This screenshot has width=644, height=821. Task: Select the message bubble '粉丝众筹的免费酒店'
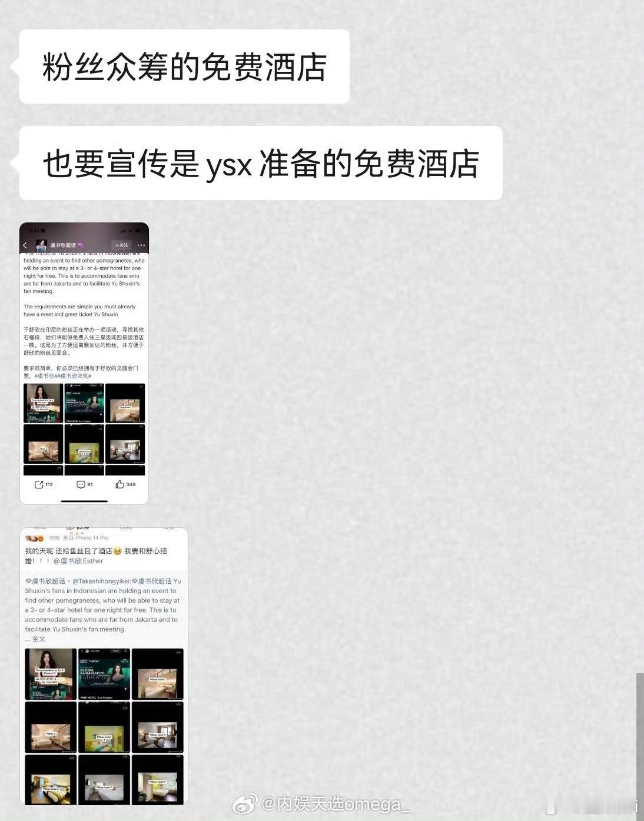point(184,67)
